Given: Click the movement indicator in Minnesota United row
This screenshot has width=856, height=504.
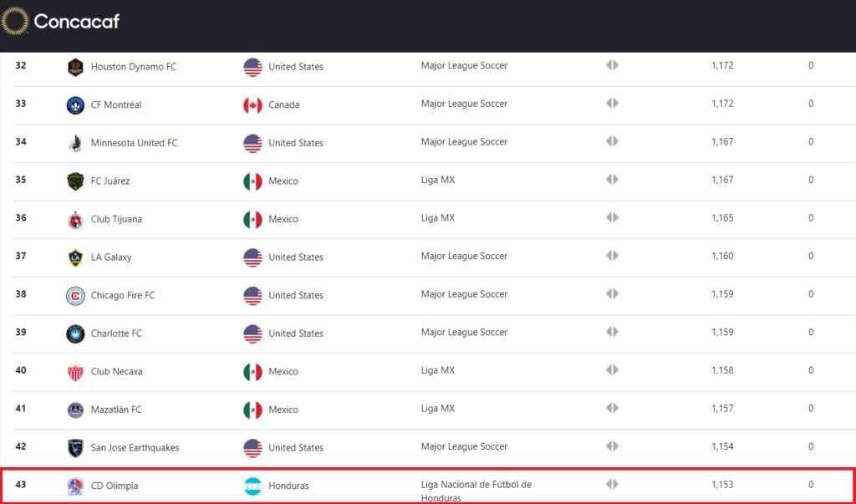Looking at the screenshot, I should [612, 141].
